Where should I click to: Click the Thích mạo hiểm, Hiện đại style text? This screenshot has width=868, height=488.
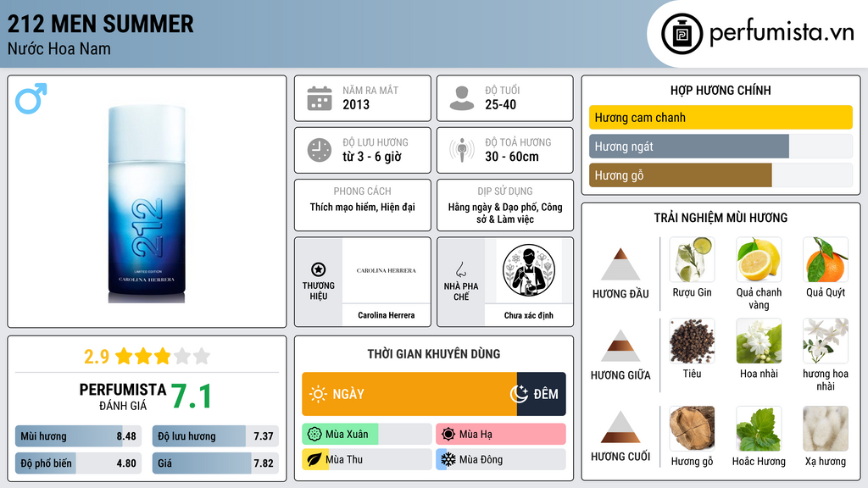[x=363, y=207]
